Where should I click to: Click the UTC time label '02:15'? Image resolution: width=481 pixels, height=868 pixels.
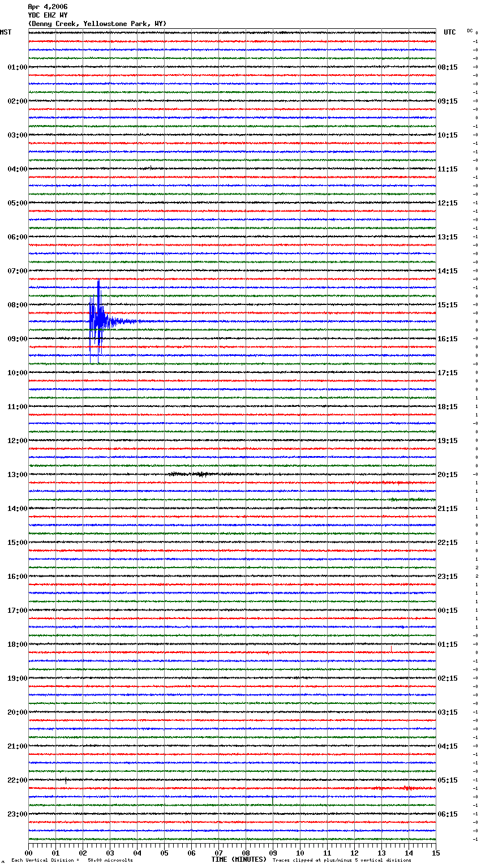(448, 678)
